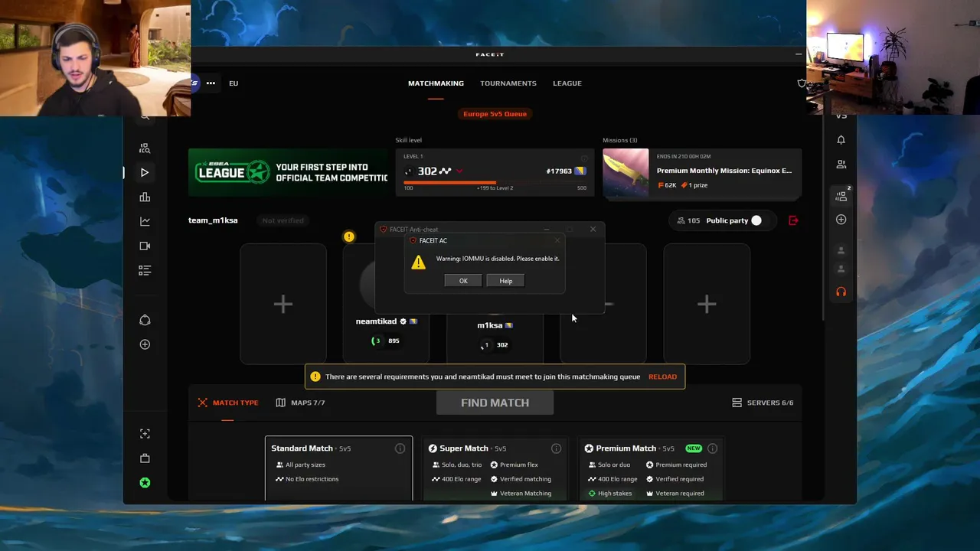980x551 pixels.
Task: Expand the skill level red chevron
Action: pyautogui.click(x=459, y=171)
